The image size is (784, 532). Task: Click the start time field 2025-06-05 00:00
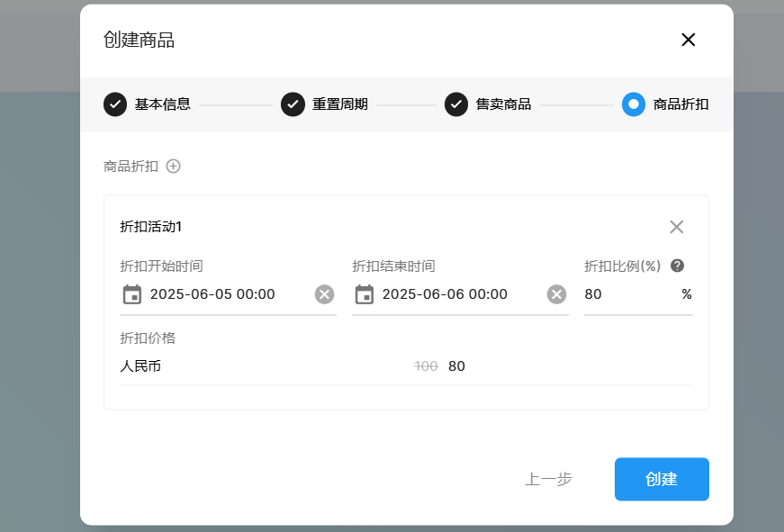225,294
